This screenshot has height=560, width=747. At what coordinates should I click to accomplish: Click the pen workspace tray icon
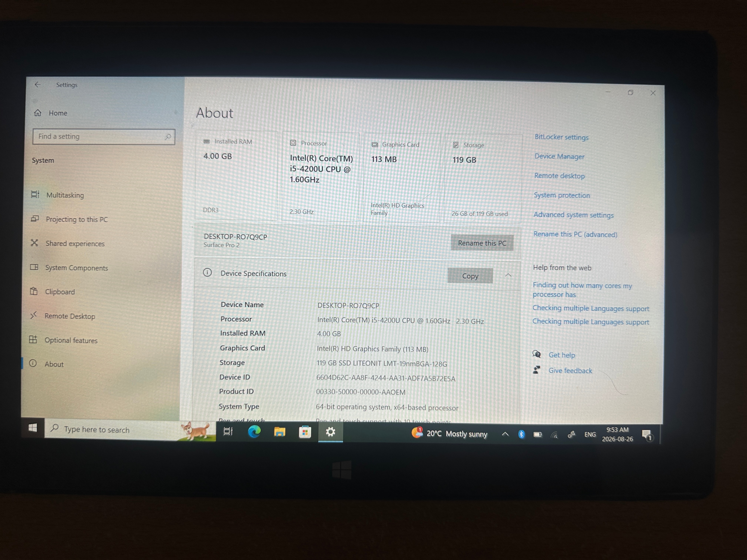[571, 435]
